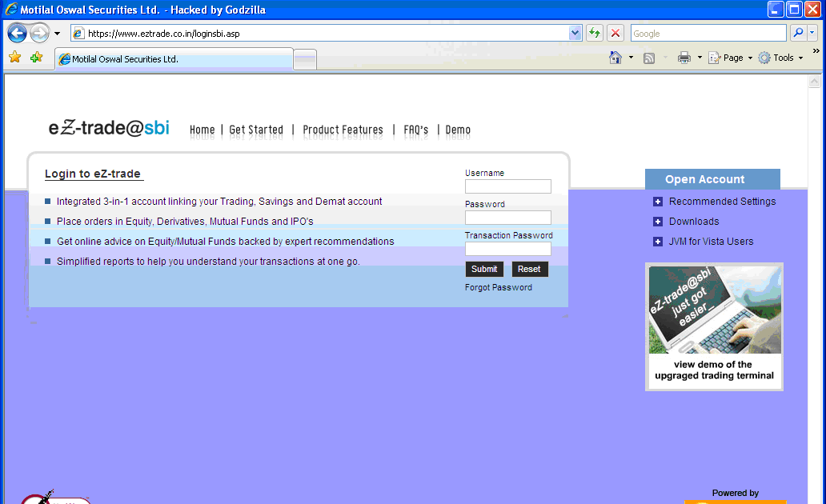Open the Recommended Settings link
This screenshot has height=504, width=826.
tap(722, 201)
